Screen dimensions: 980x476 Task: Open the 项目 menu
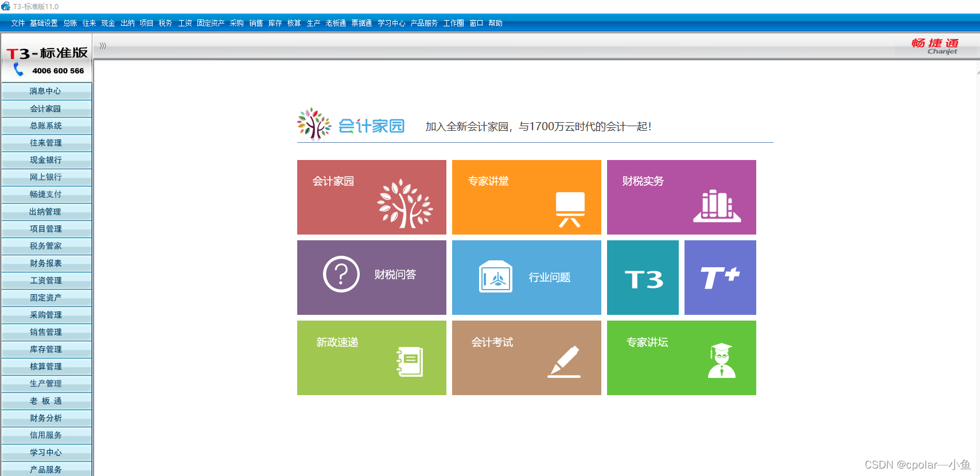click(x=146, y=23)
